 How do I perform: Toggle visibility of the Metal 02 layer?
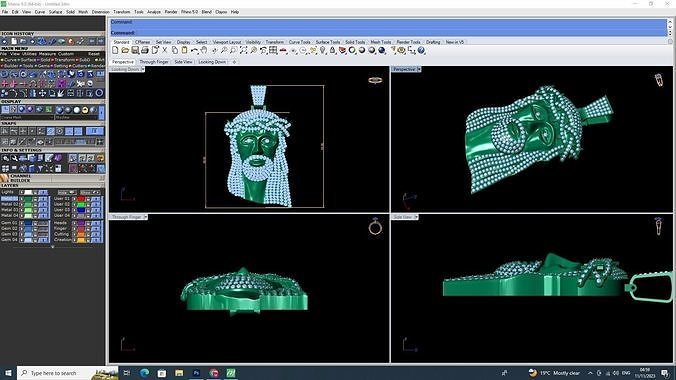[x=22, y=204]
